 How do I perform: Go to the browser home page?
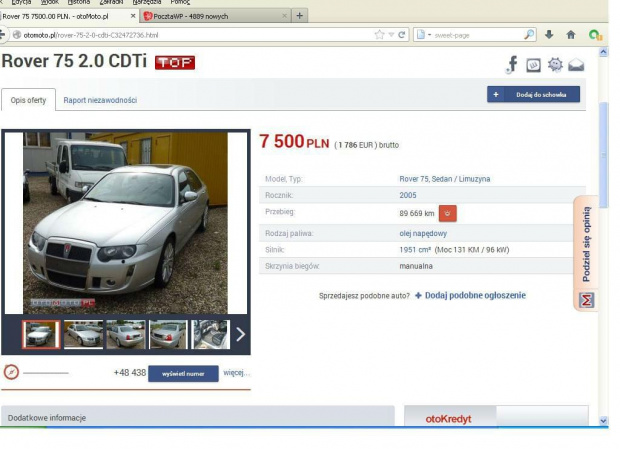click(x=571, y=35)
